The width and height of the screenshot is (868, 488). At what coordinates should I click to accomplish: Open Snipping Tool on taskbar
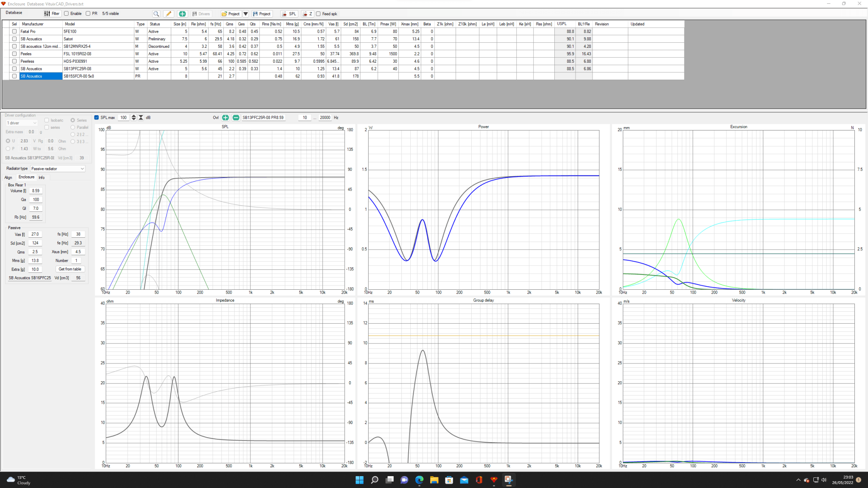509,480
